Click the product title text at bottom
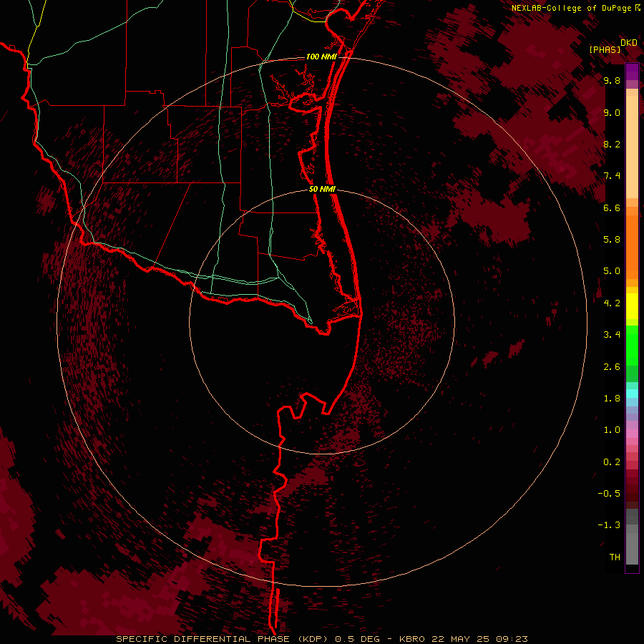Image resolution: width=644 pixels, height=644 pixels. [322, 639]
